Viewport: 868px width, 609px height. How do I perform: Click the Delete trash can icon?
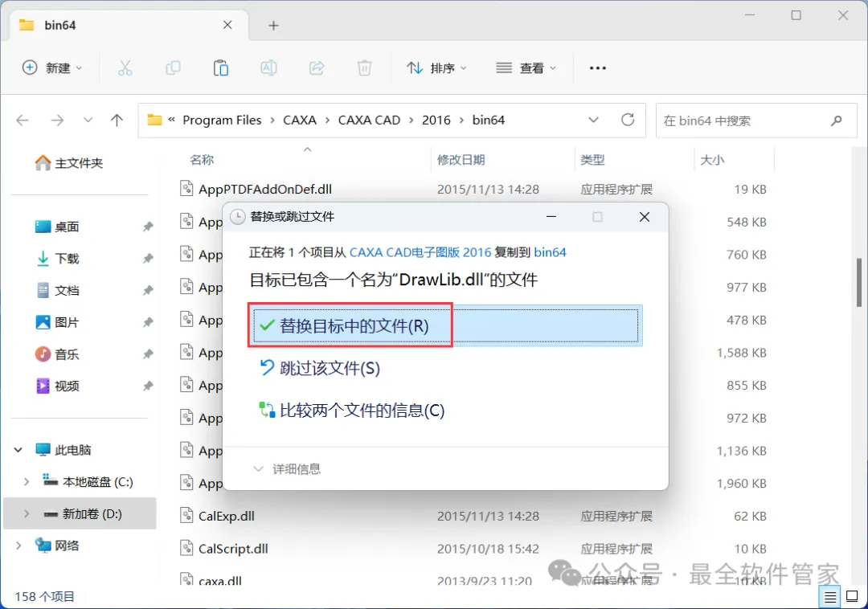pyautogui.click(x=364, y=68)
